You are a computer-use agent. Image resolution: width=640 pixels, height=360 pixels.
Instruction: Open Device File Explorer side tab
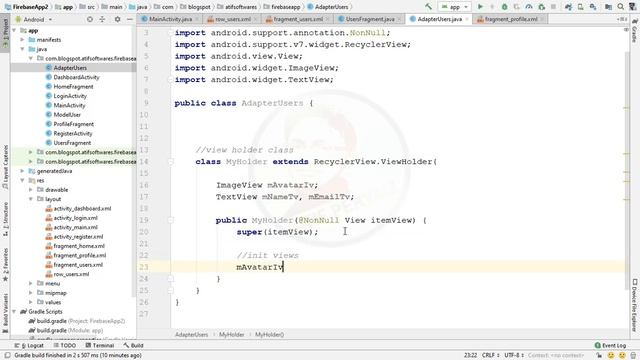tap(635, 305)
